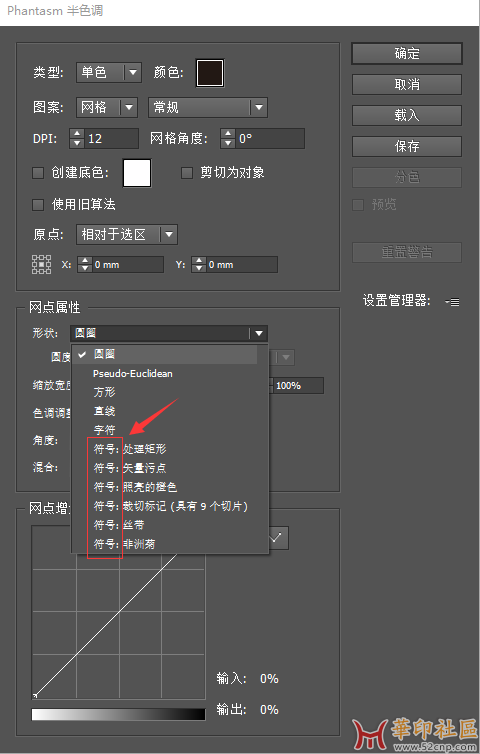Check the 剪切为对象 checkbox
Viewport: 480px width, 754px height.
(x=187, y=173)
